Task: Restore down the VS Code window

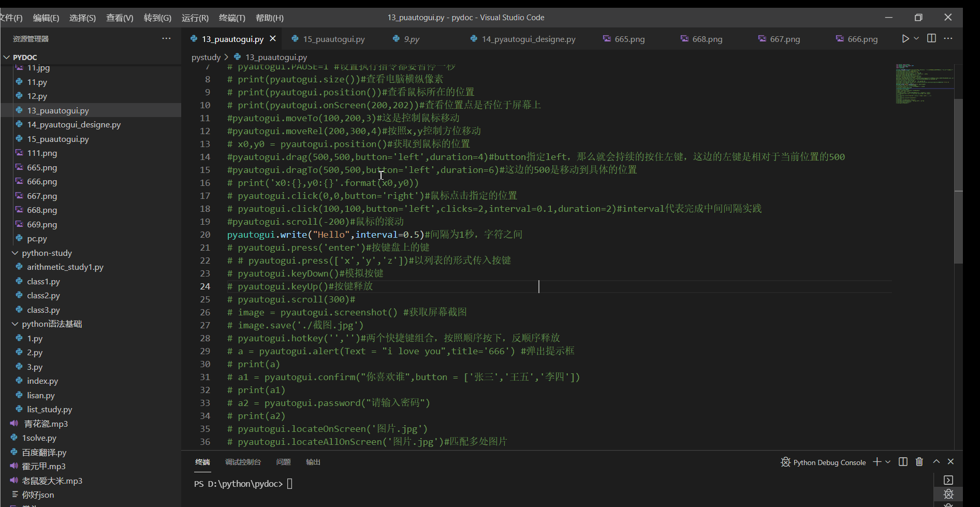Action: 918,17
